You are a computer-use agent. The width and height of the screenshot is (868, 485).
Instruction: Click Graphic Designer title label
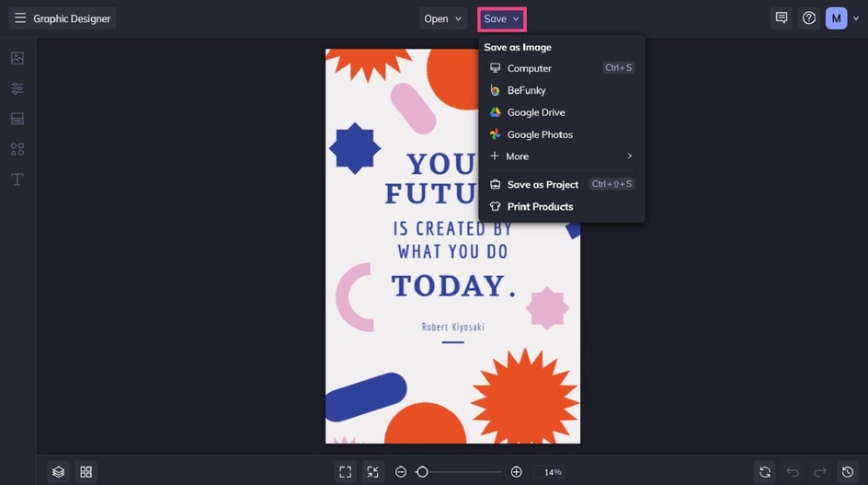point(72,18)
